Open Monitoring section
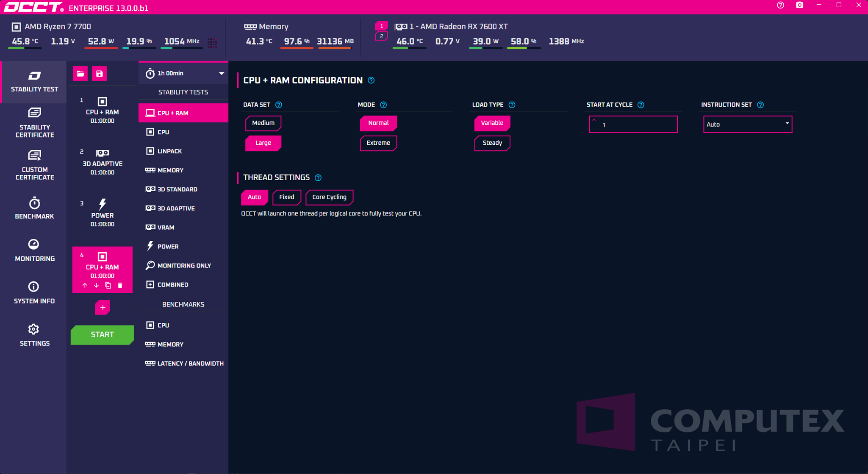The height and width of the screenshot is (474, 868). click(34, 251)
